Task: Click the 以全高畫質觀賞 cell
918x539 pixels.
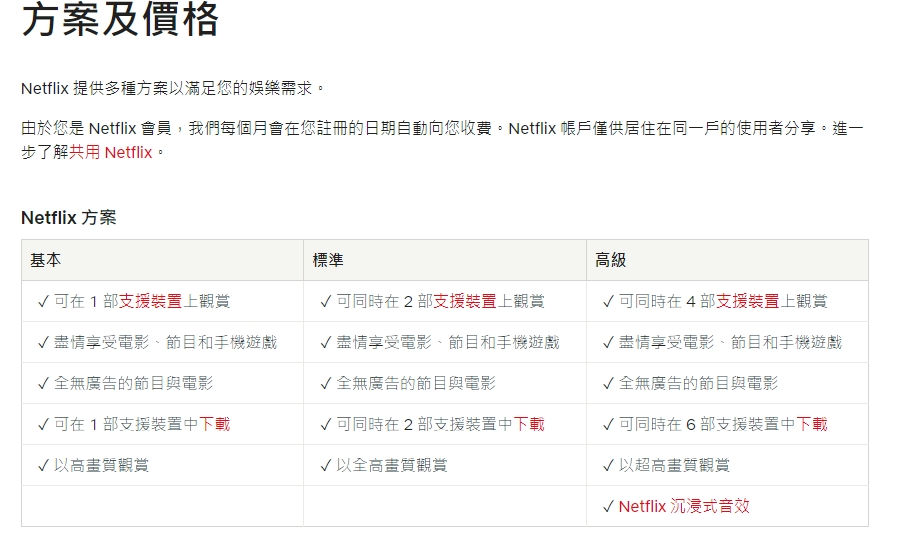Action: [445, 465]
